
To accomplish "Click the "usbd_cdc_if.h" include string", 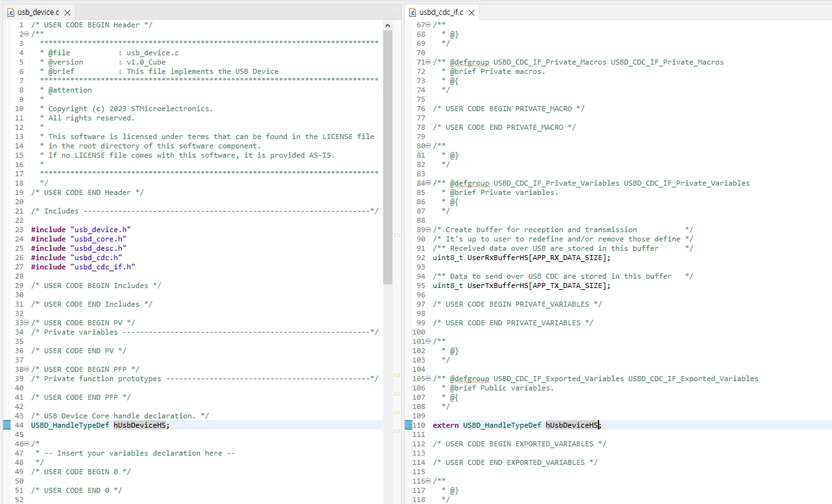I will (102, 267).
